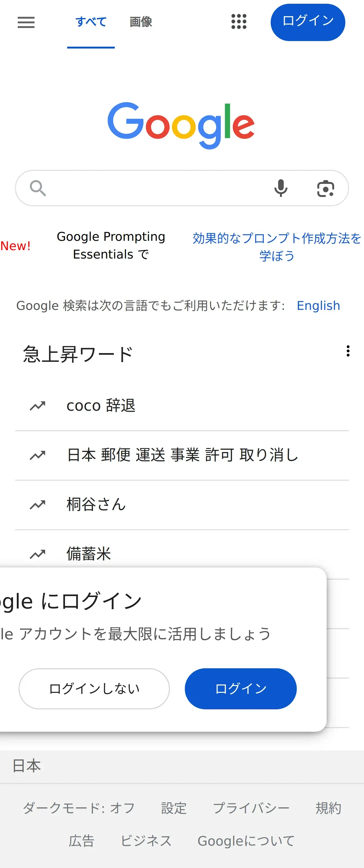This screenshot has height=868, width=364.
Task: Open Google Lens image search
Action: click(x=325, y=188)
